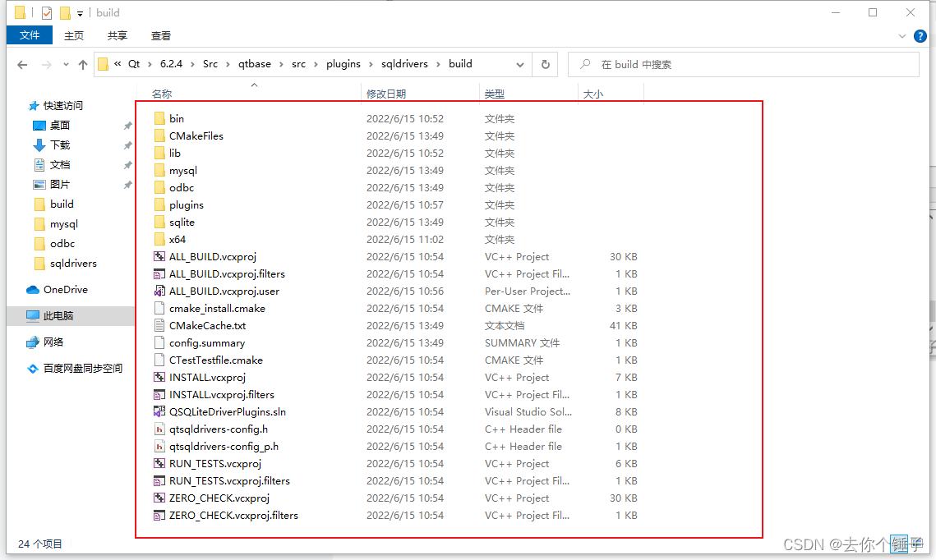
Task: Jump to the Src path segment
Action: tap(210, 64)
